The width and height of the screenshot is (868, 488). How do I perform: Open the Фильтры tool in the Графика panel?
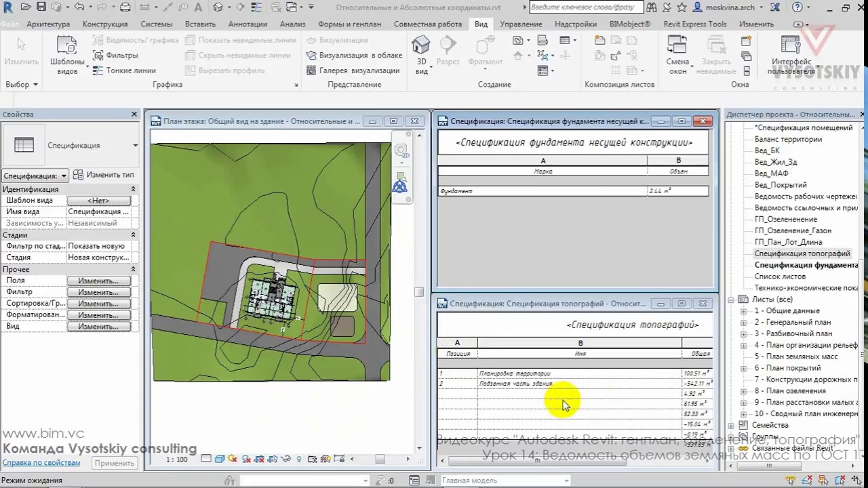pos(115,55)
